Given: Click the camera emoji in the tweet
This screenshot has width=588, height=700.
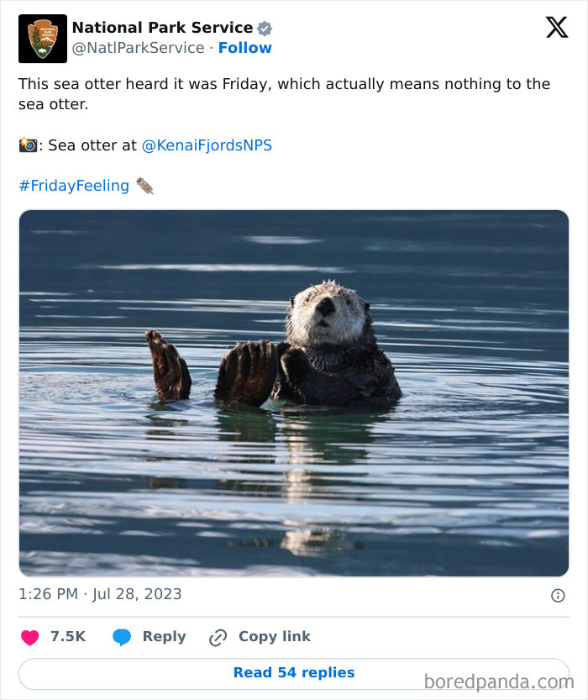Looking at the screenshot, I should tap(27, 145).
